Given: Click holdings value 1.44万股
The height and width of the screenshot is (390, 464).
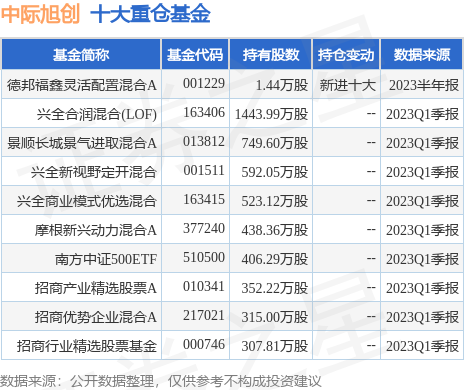Looking at the screenshot, I should (x=282, y=85).
